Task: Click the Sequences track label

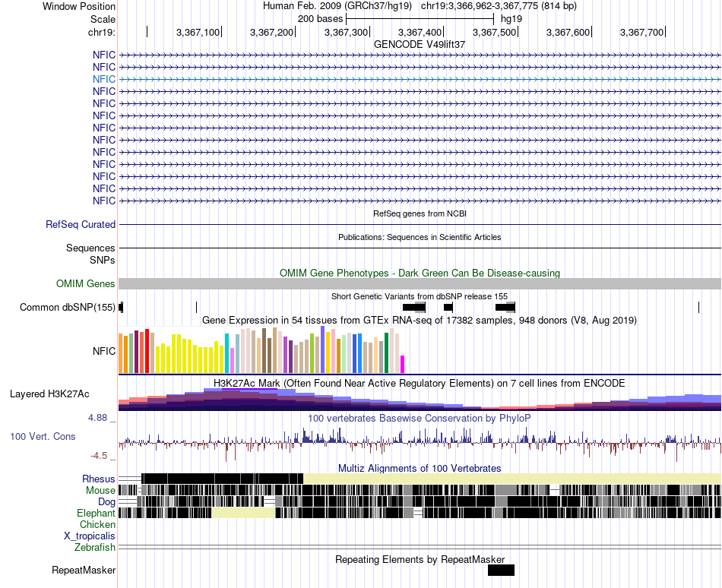Action: point(90,248)
